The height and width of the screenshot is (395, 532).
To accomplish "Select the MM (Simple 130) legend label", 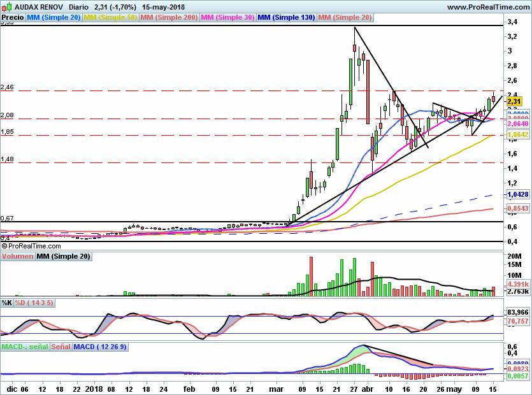I will click(286, 17).
